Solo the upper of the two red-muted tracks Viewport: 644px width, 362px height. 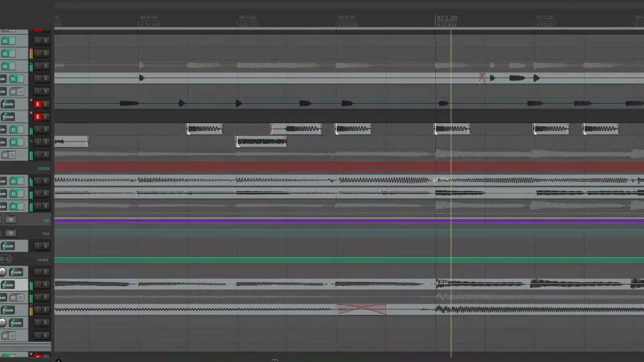46,104
